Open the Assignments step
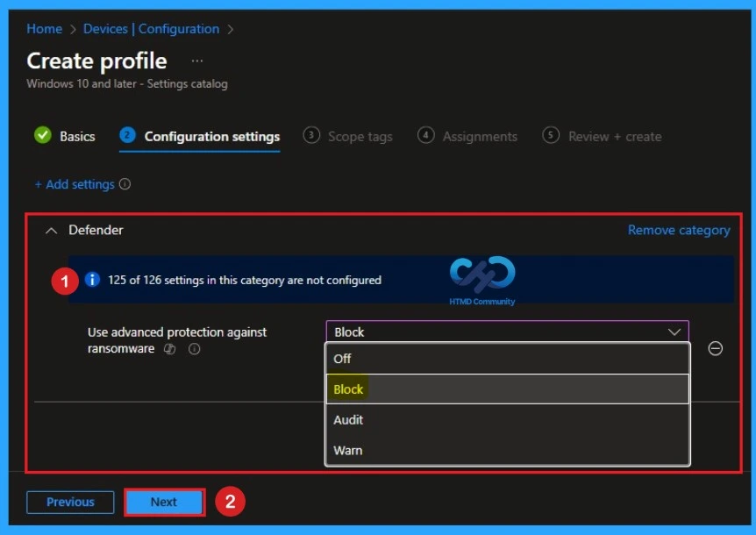Image resolution: width=756 pixels, height=535 pixels. point(481,136)
